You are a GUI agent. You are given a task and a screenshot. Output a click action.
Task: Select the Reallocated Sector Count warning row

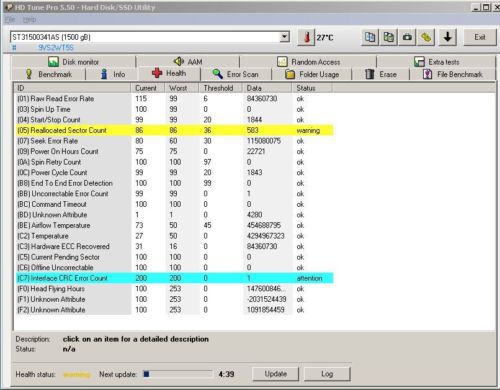175,130
